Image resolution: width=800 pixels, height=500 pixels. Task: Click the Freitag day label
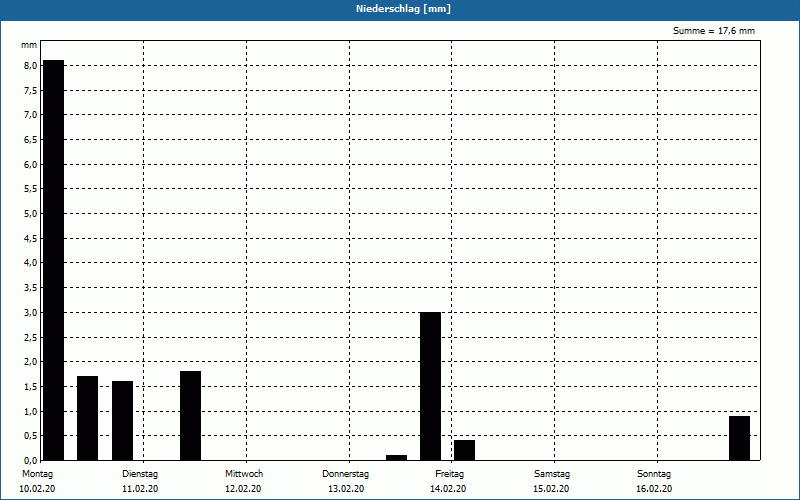449,474
